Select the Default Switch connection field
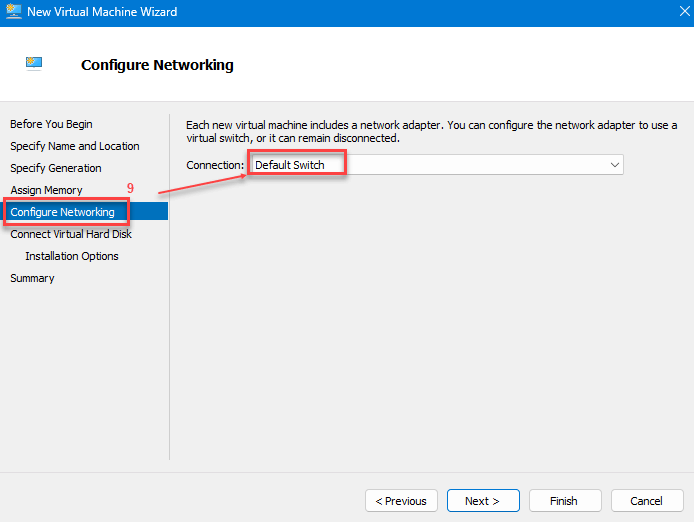This screenshot has width=694, height=522. tap(436, 165)
